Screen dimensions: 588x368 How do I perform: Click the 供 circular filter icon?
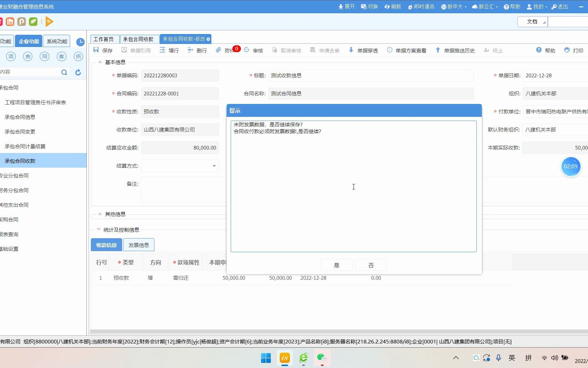[78, 56]
